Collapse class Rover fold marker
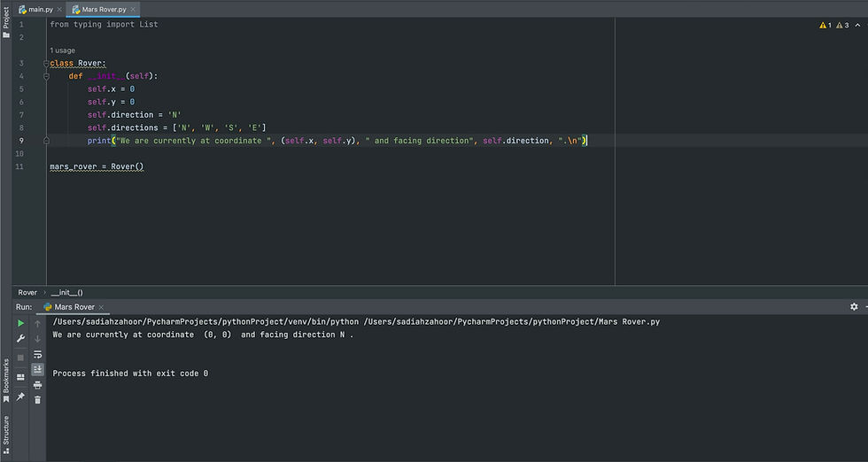Screen dimensions: 868x462 pyautogui.click(x=46, y=64)
